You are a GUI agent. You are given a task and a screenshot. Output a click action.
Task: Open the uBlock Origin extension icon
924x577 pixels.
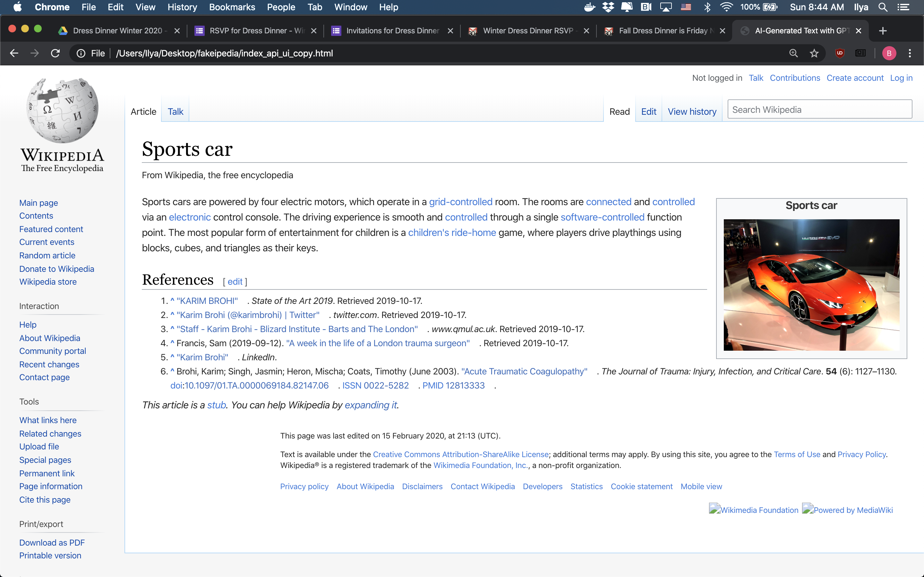tap(840, 54)
